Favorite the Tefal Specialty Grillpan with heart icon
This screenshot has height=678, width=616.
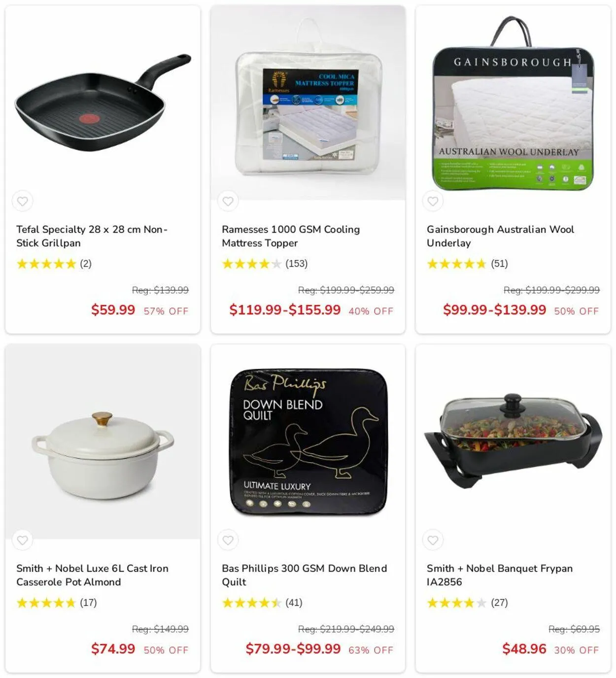[23, 201]
